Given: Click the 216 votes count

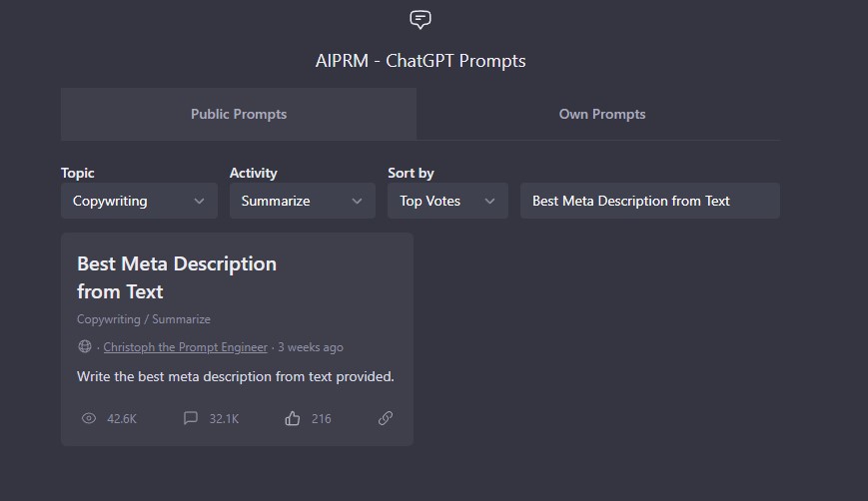Looking at the screenshot, I should (321, 418).
